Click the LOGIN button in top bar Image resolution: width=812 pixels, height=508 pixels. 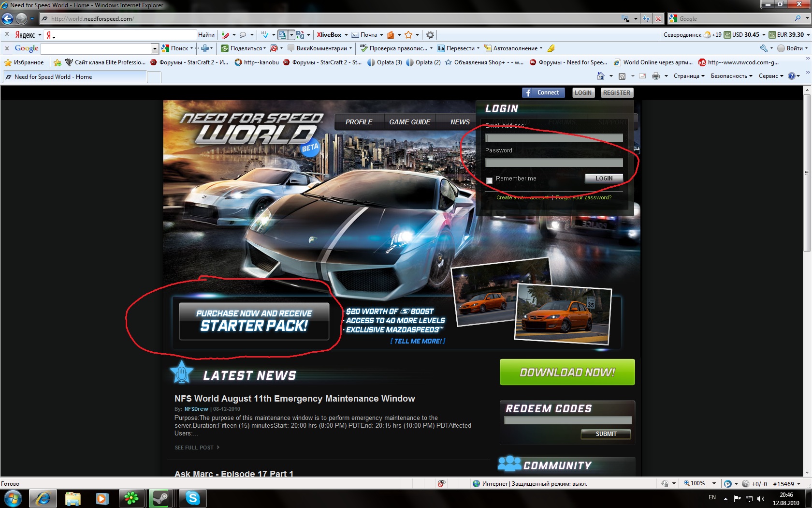click(583, 93)
